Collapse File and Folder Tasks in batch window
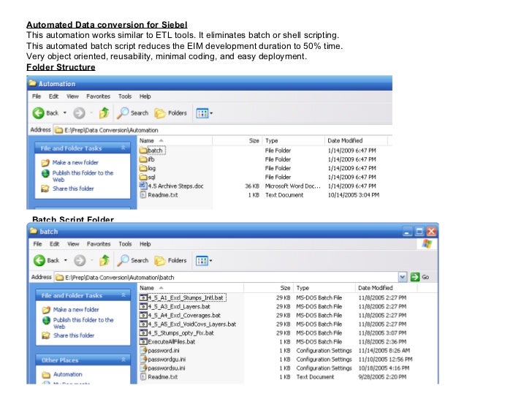The height and width of the screenshot is (399, 532). [123, 295]
